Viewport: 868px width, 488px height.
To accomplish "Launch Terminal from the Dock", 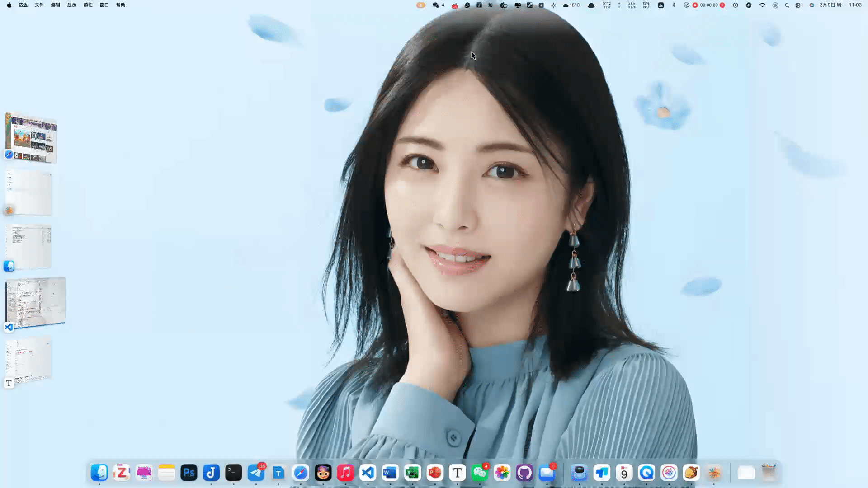I will click(x=234, y=473).
